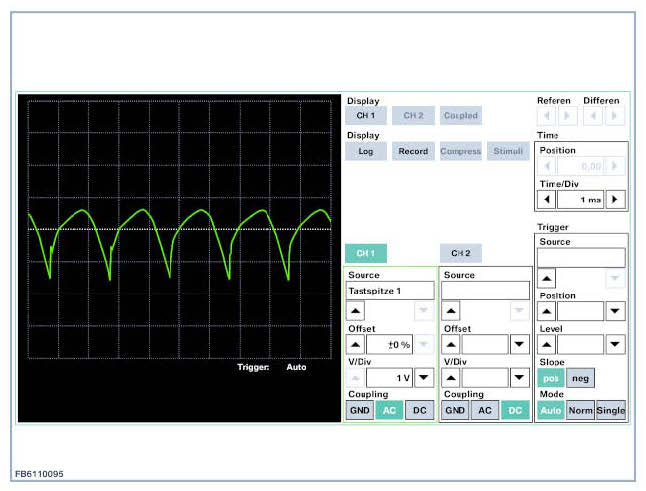Set CH 1 coupling to DC
This screenshot has width=646, height=491.
click(x=421, y=410)
